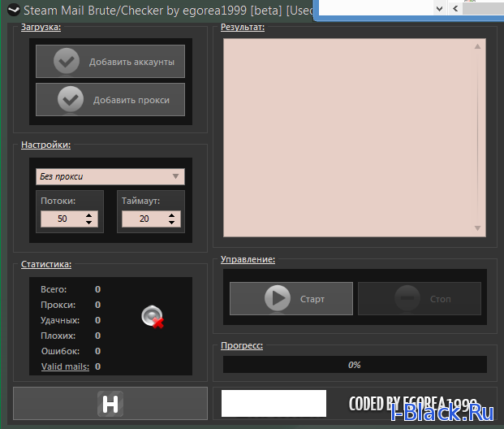Increase the Потоки threads value
The image size is (504, 429).
pyautogui.click(x=89, y=215)
